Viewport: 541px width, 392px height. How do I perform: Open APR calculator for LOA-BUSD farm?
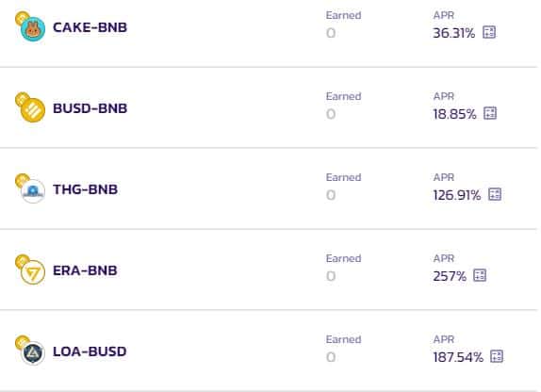point(497,356)
